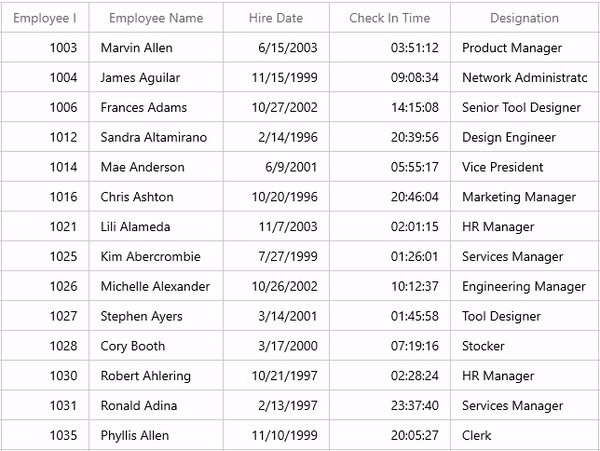This screenshot has width=600, height=451.
Task: Select the Marvin Allen name cell
Action: [x=137, y=48]
